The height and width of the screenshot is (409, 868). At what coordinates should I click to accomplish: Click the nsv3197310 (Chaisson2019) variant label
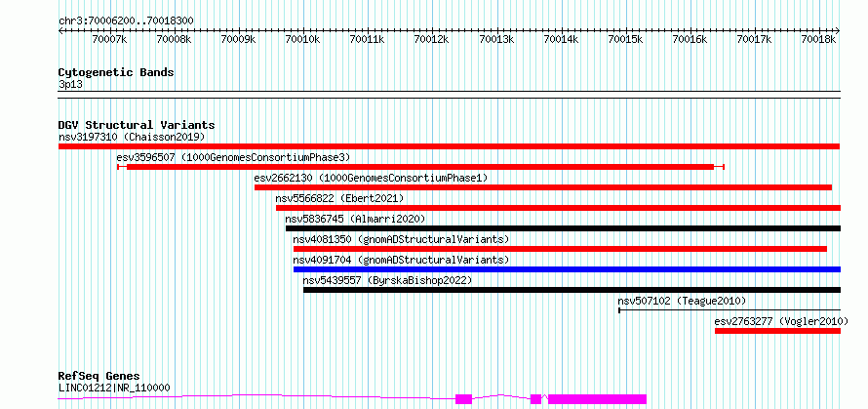132,137
